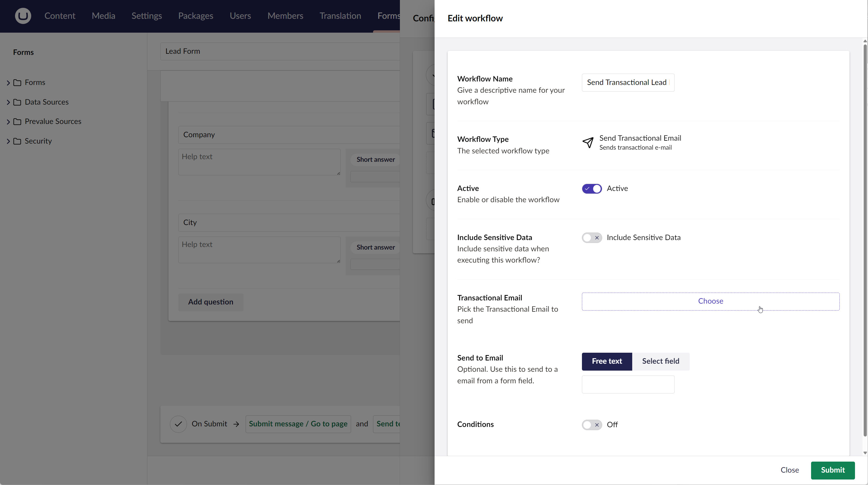Focus the Send to Email text field
Image resolution: width=868 pixels, height=485 pixels.
point(628,384)
